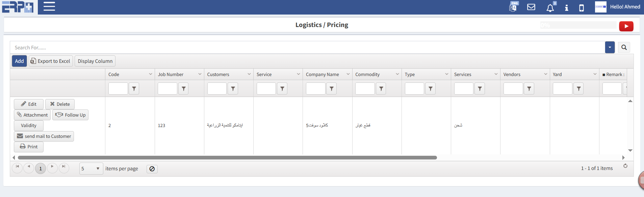Refresh the grid with reload icon
Viewport: 644px width, 197px height.
click(x=625, y=166)
